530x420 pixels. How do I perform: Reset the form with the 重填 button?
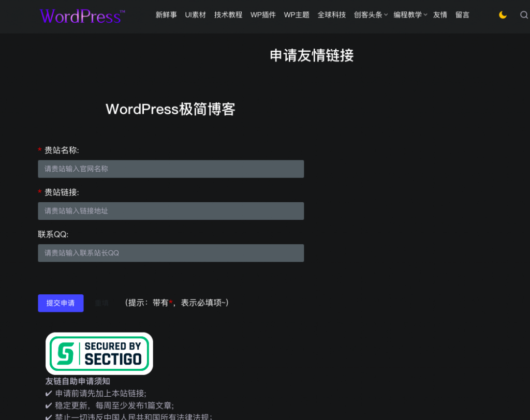pos(101,303)
